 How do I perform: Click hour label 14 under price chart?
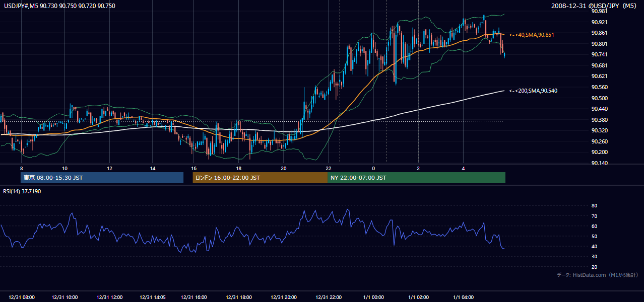click(x=153, y=168)
